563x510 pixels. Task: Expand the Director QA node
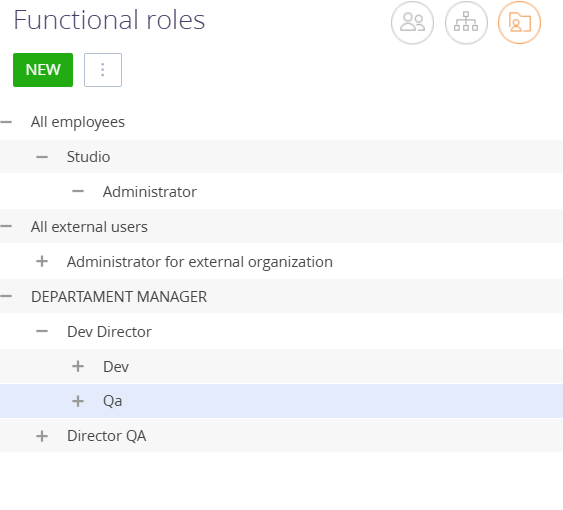point(42,436)
